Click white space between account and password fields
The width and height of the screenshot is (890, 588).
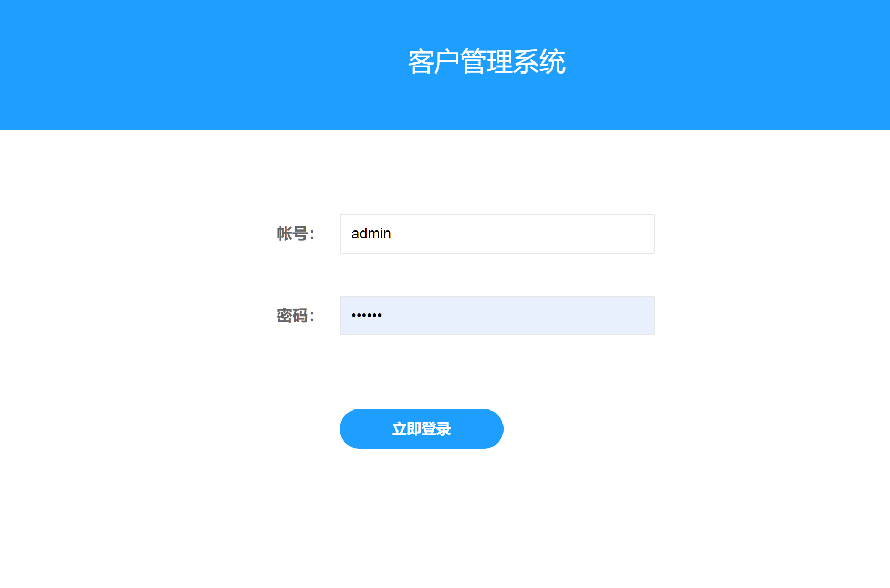497,275
